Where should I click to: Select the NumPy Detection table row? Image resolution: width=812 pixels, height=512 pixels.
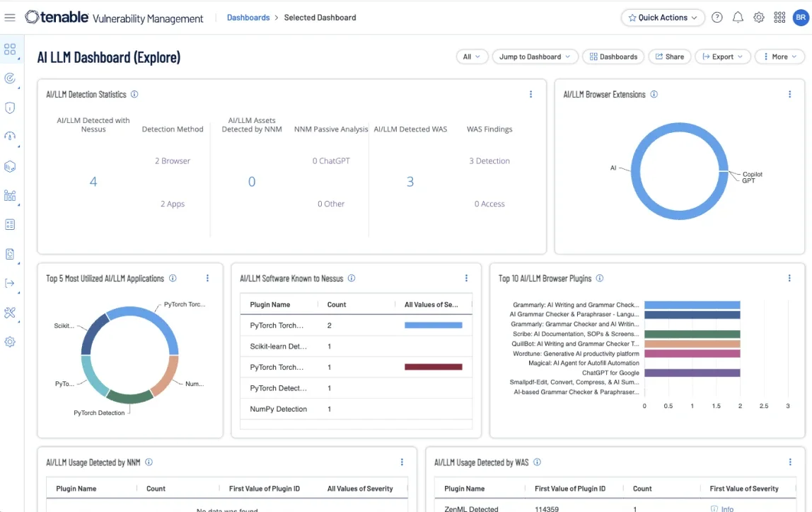(x=356, y=409)
